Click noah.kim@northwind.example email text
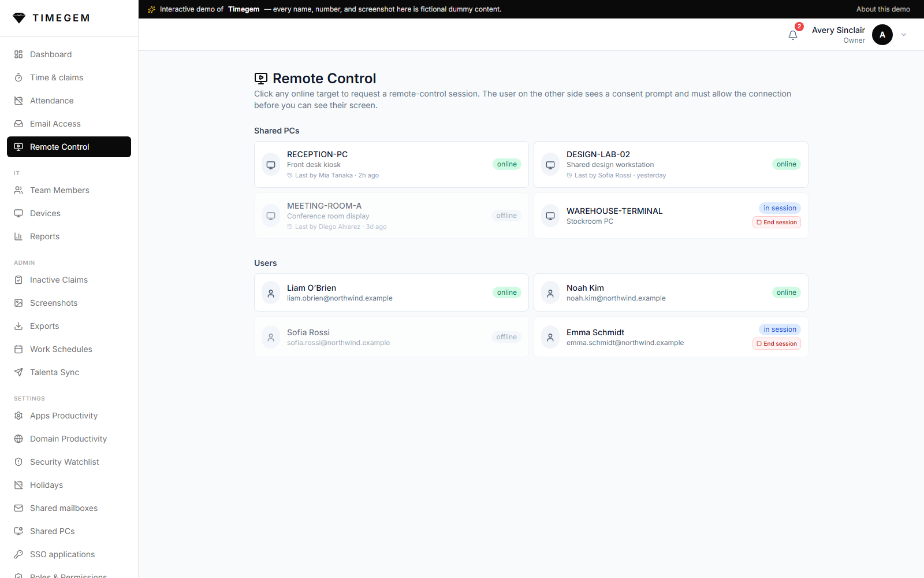The width and height of the screenshot is (924, 578). (x=616, y=298)
